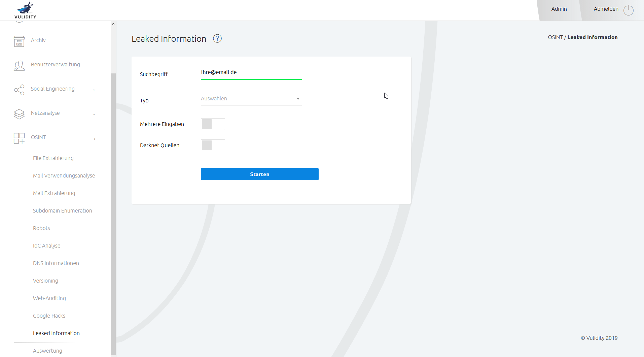Open the Typ Auswählen dropdown
The height and width of the screenshot is (357, 644).
[251, 99]
